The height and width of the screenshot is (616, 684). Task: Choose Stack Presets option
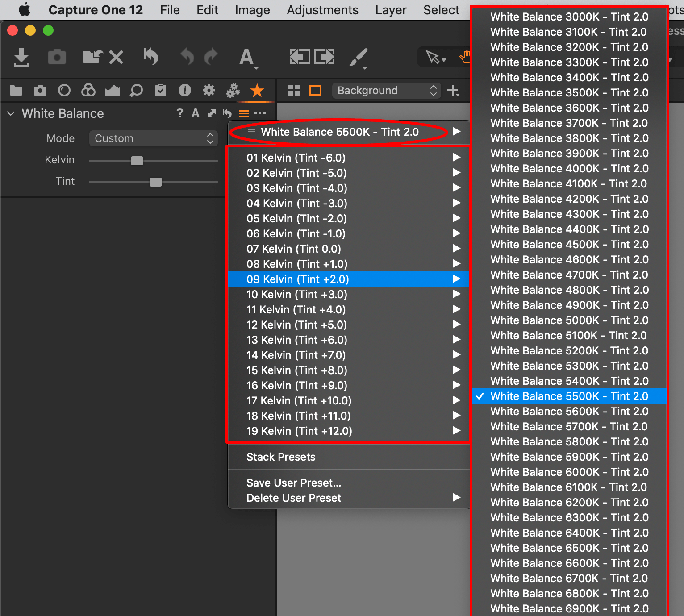coord(348,457)
